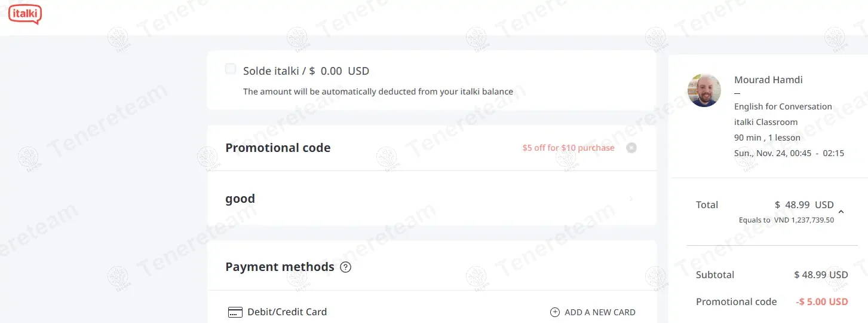The height and width of the screenshot is (323, 868).
Task: Click the Promotional code section heading
Action: pyautogui.click(x=278, y=148)
